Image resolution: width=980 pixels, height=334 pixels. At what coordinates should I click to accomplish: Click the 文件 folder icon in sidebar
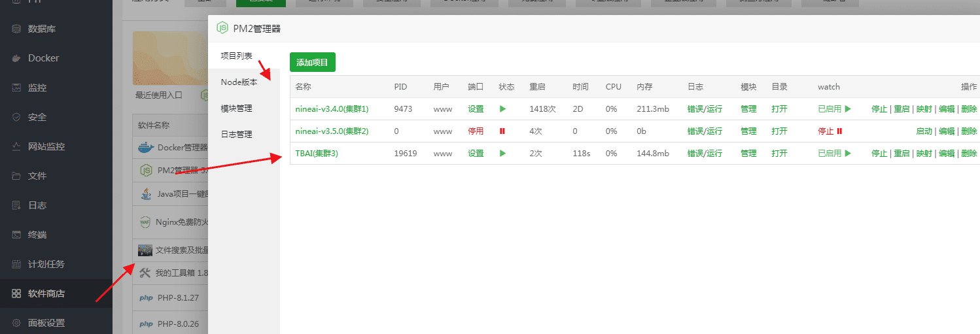click(x=16, y=176)
